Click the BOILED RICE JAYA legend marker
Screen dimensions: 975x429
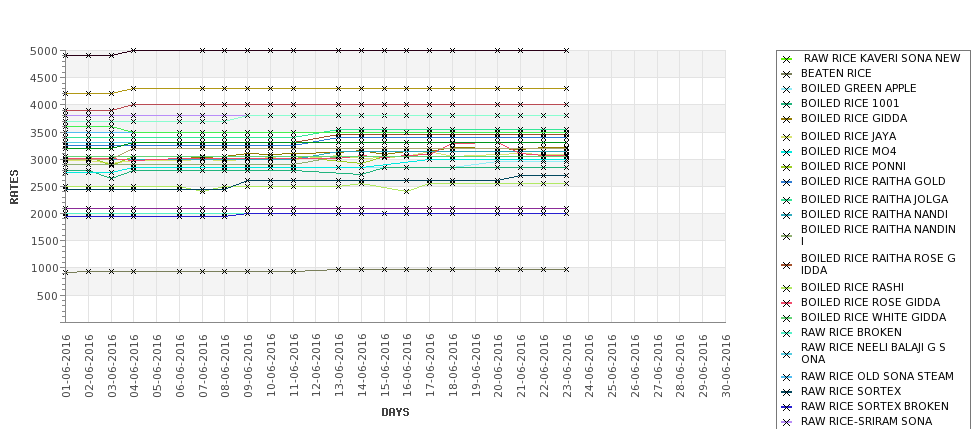click(787, 137)
